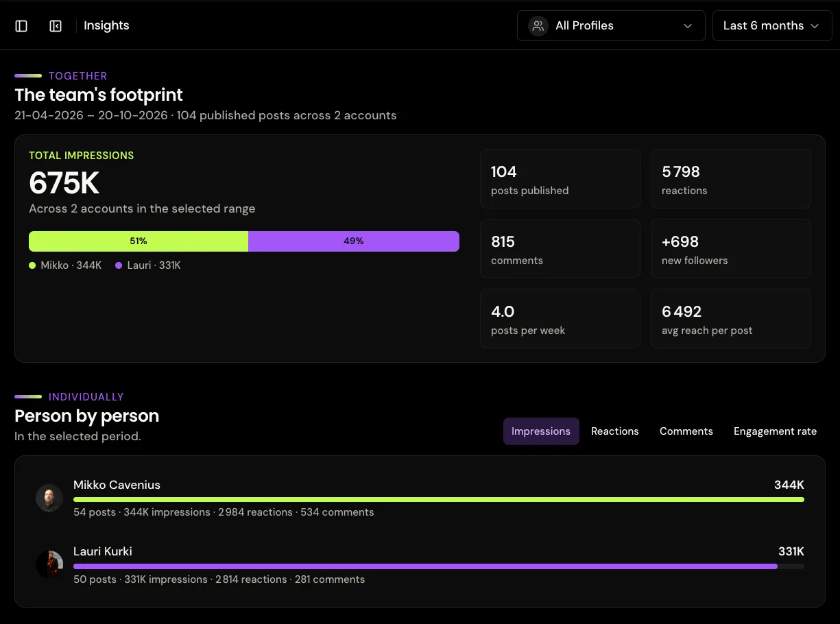
Task: Click The team's footprint heading
Action: 99,95
